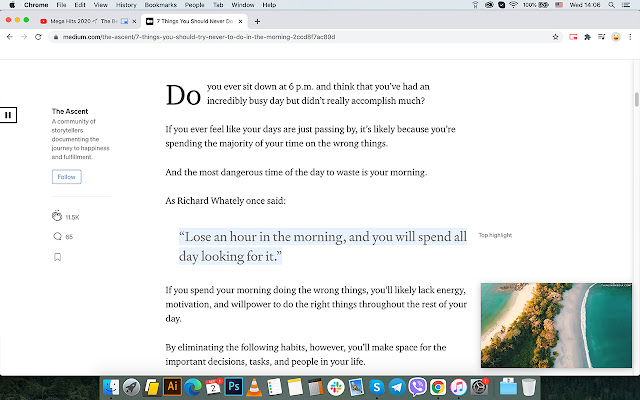Screen dimensions: 640x400
Task: Follow The Ascent publication
Action: coord(67,177)
